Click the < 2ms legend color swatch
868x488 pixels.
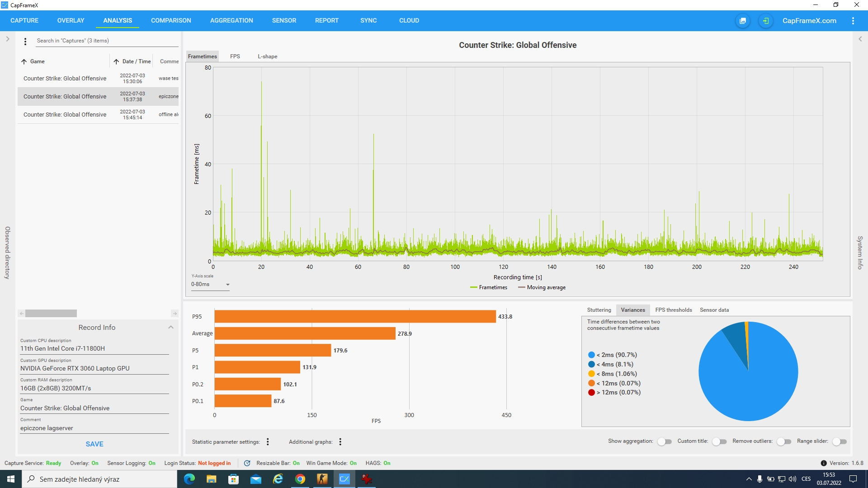591,355
